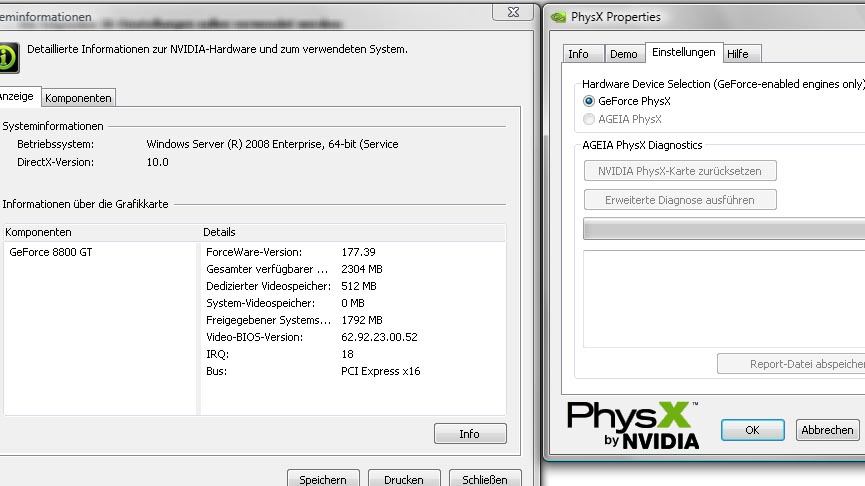Click the Schließen button
The image size is (865, 486).
pos(485,479)
